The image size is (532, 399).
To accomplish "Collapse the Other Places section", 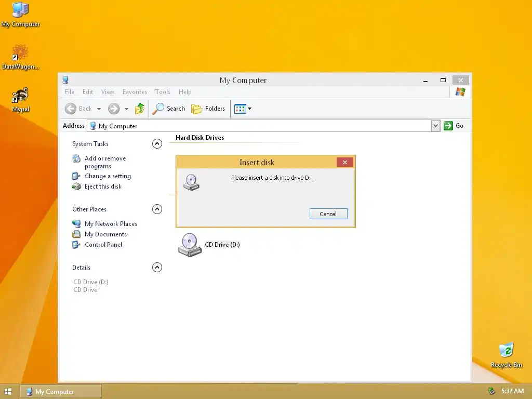I will pyautogui.click(x=157, y=209).
